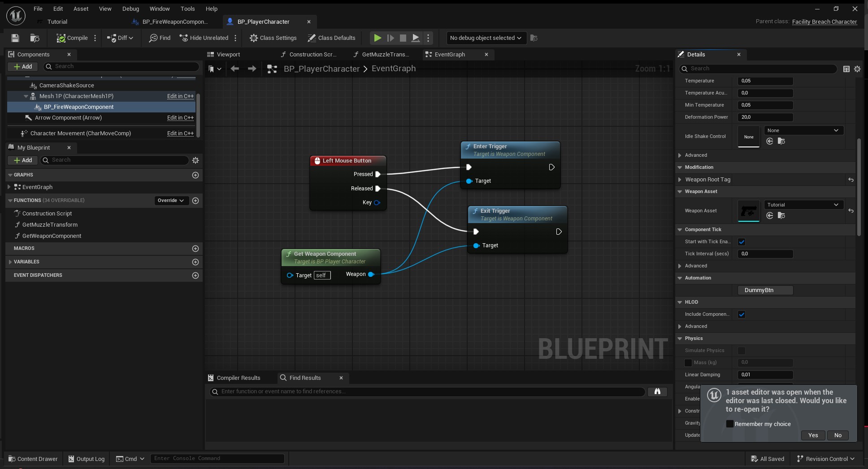Open the debug object selection dropdown

(x=486, y=38)
